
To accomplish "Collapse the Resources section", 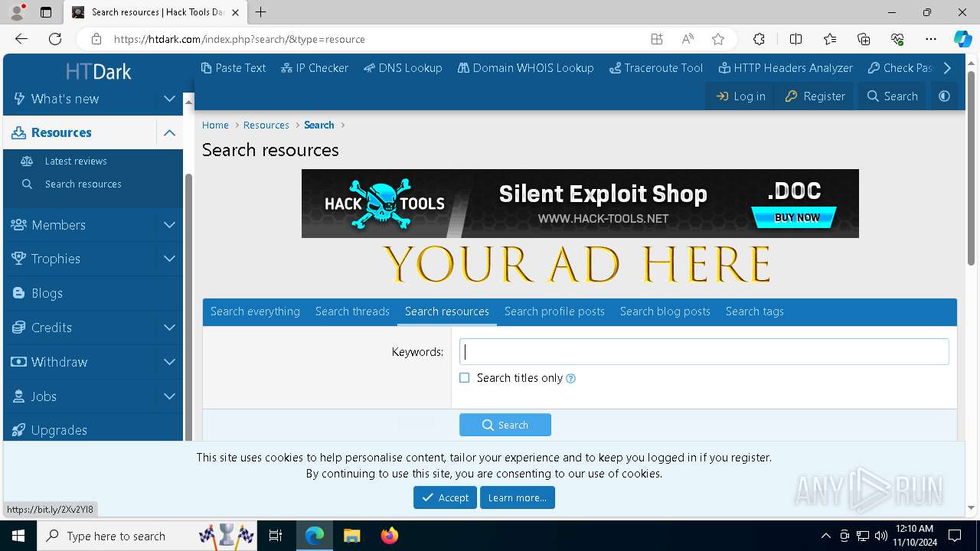I will pos(169,132).
